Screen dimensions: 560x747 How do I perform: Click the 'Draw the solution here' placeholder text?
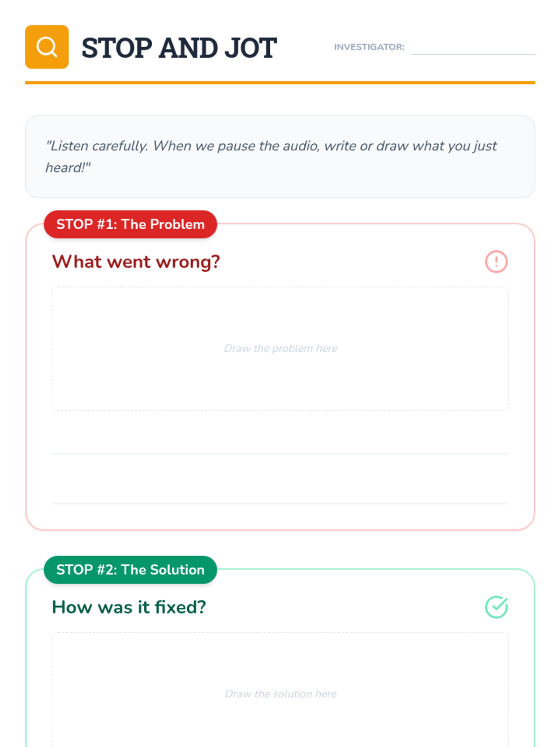click(280, 694)
